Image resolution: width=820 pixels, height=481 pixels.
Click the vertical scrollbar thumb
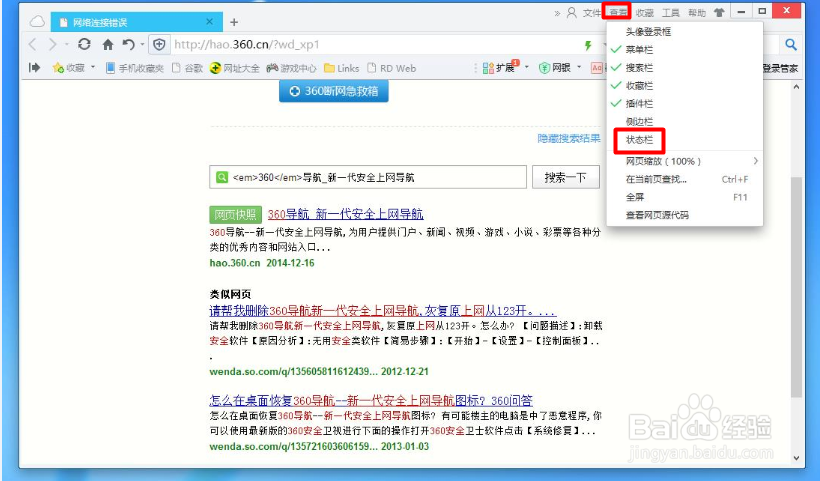[796, 287]
